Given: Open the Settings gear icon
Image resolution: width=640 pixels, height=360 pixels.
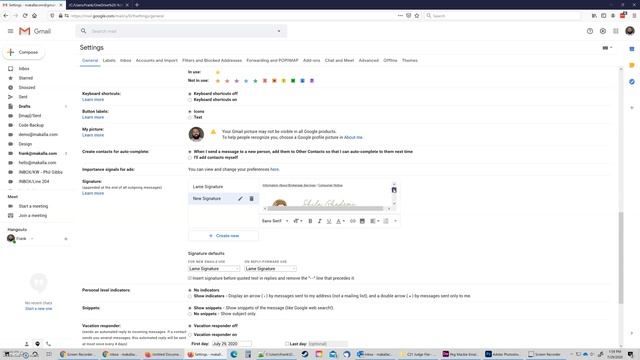Looking at the screenshot, I should click(603, 31).
